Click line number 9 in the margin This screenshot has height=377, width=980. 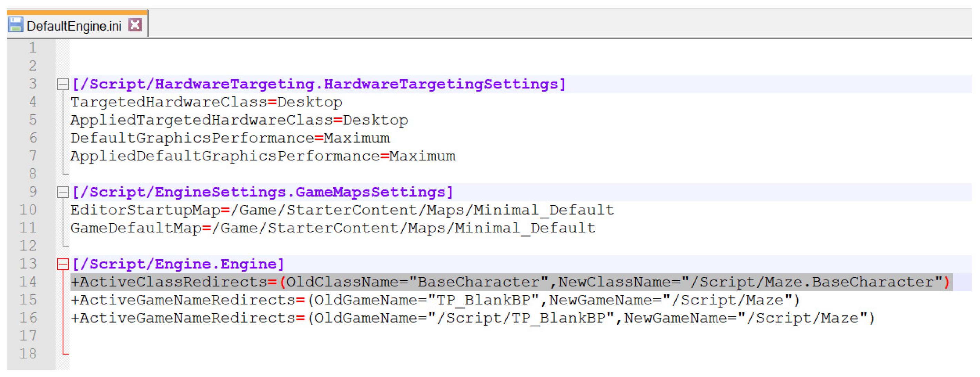[x=33, y=191]
